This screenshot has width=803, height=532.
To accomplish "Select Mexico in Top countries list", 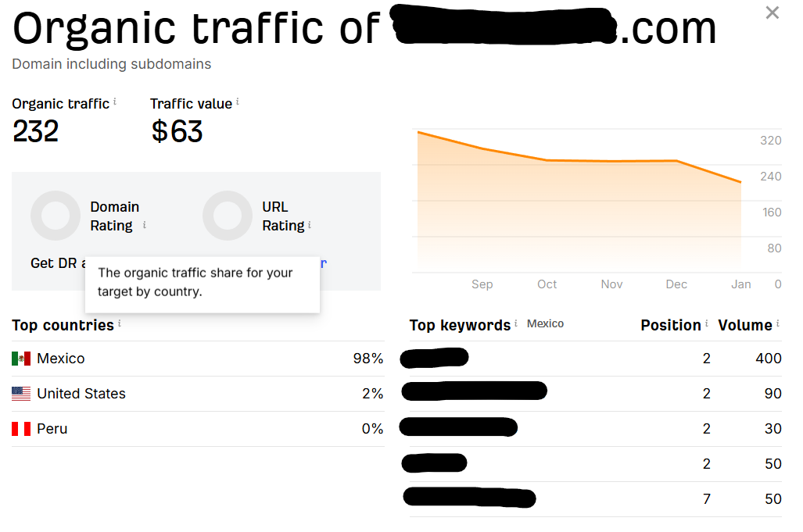I will (61, 359).
